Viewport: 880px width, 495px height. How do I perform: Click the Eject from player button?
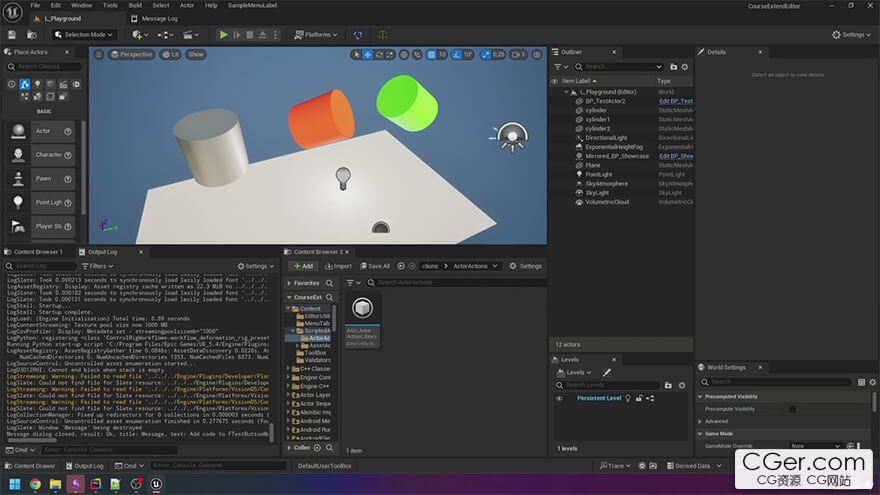[262, 35]
